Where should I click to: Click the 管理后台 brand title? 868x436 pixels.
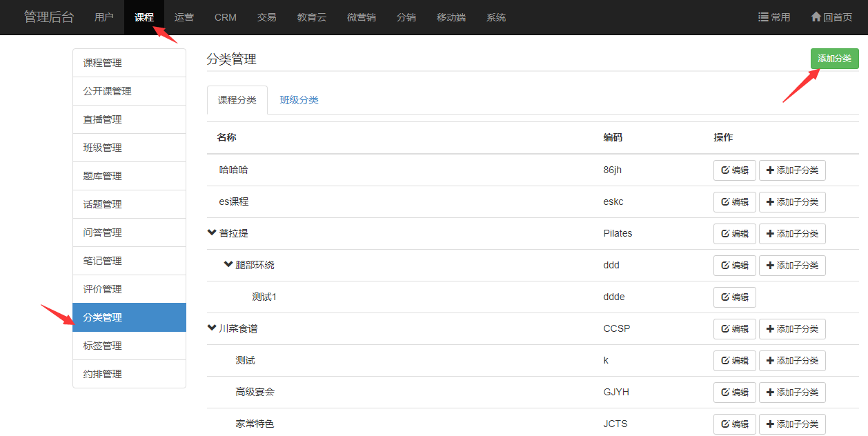click(49, 17)
